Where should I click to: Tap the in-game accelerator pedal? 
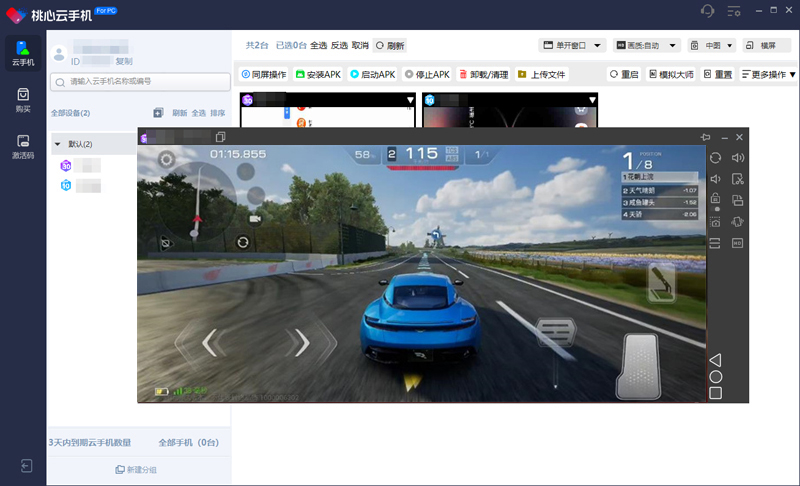[x=639, y=366]
